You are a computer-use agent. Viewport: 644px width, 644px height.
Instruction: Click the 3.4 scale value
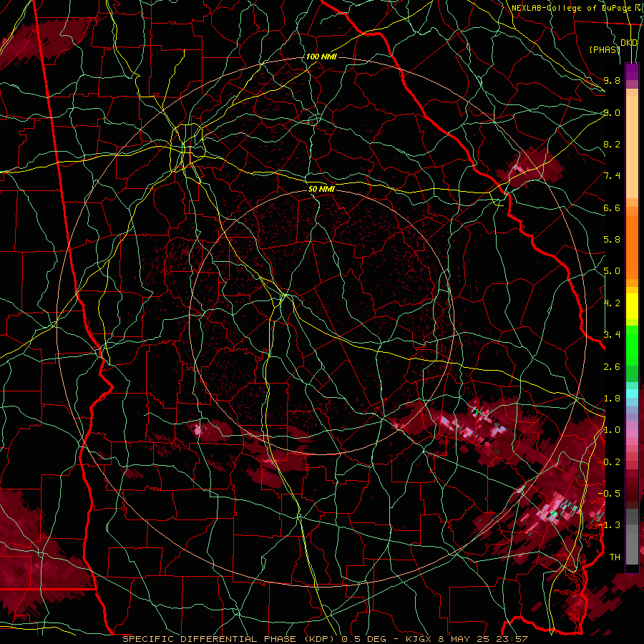click(x=612, y=335)
